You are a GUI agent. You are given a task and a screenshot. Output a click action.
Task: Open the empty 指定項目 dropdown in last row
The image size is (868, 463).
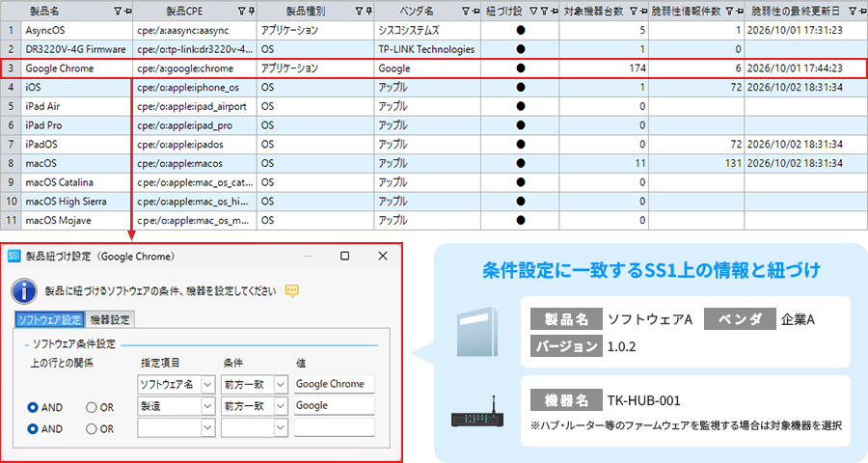[207, 427]
